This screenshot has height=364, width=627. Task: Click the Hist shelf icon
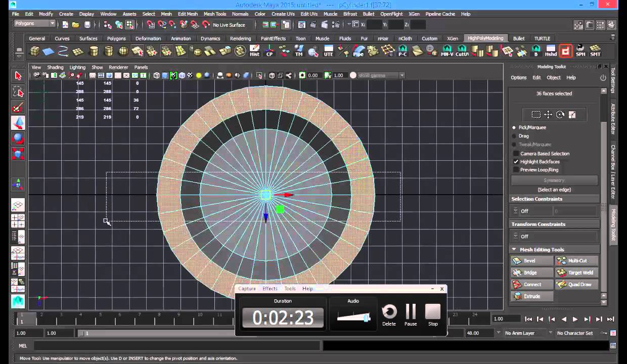[254, 51]
